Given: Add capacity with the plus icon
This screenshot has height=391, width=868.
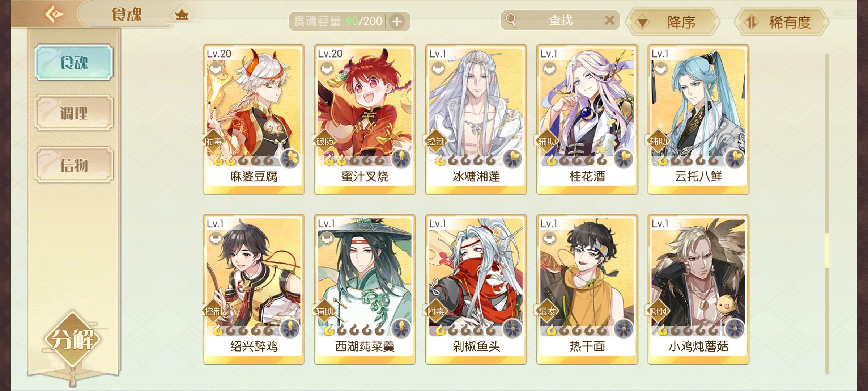Looking at the screenshot, I should pos(397,22).
